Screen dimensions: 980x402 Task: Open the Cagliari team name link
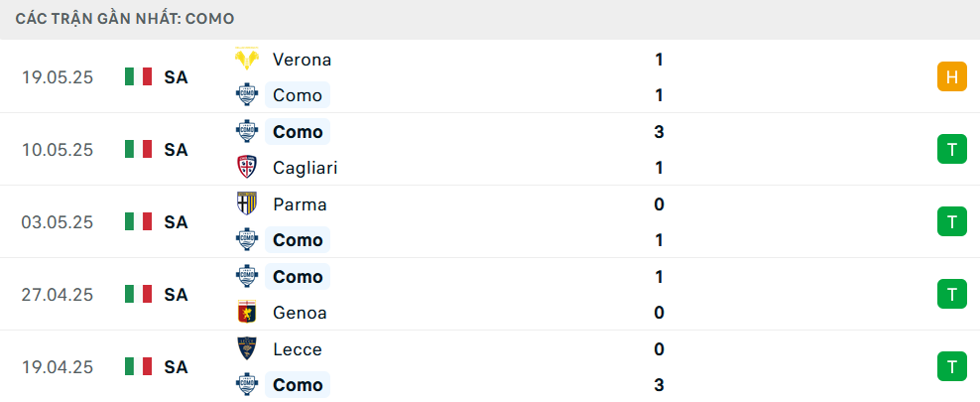[x=305, y=168]
